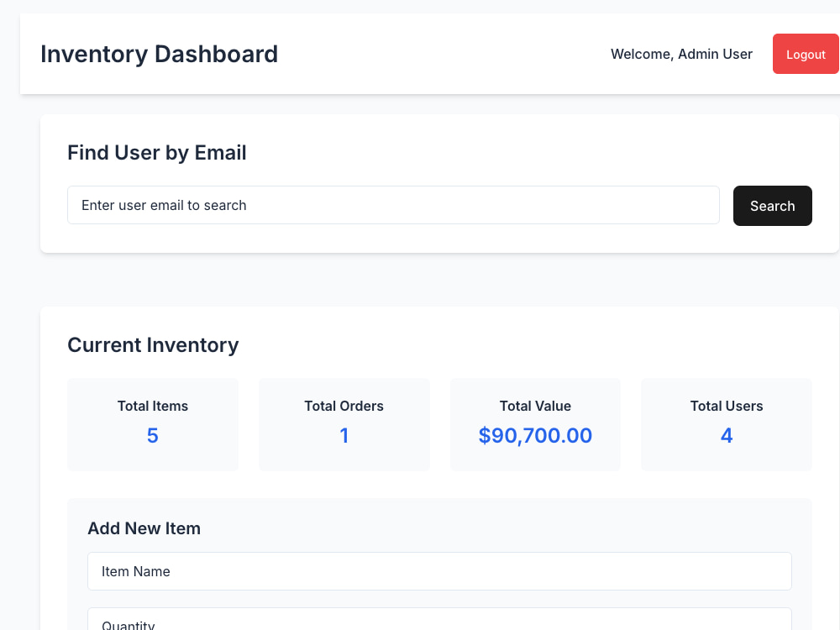Click the Total Orders value 1
Screen dimensions: 840x630
(x=344, y=435)
